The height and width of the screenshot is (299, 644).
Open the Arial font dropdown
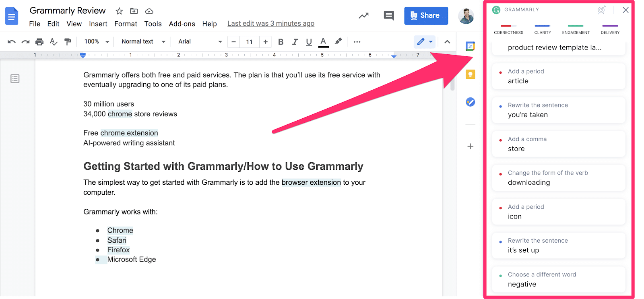coord(200,41)
